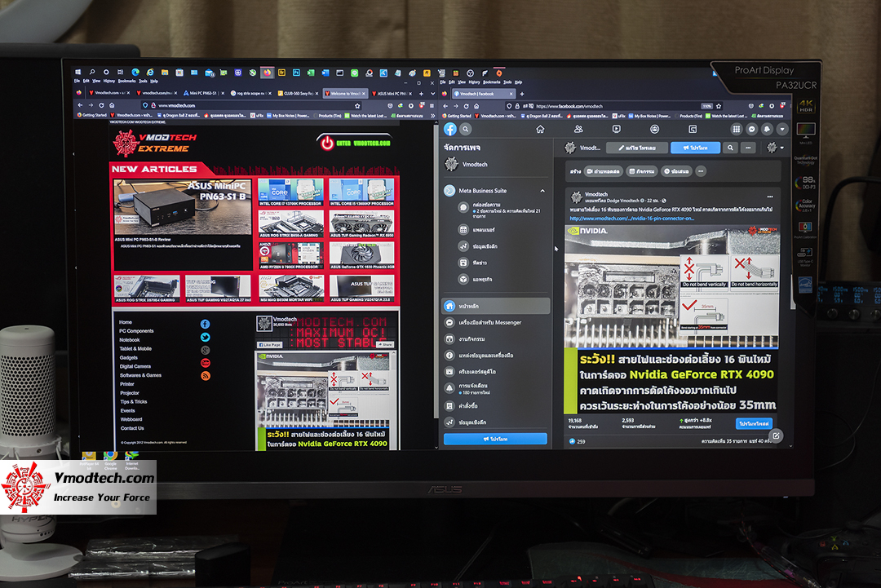This screenshot has width=881, height=588.
Task: Open Facebook notifications bell icon
Action: [767, 129]
